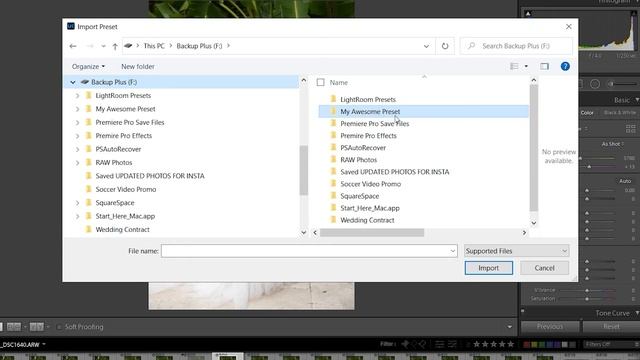The height and width of the screenshot is (360, 640).
Task: Click Backup Plus (F:) breadcrumb
Action: [x=199, y=46]
